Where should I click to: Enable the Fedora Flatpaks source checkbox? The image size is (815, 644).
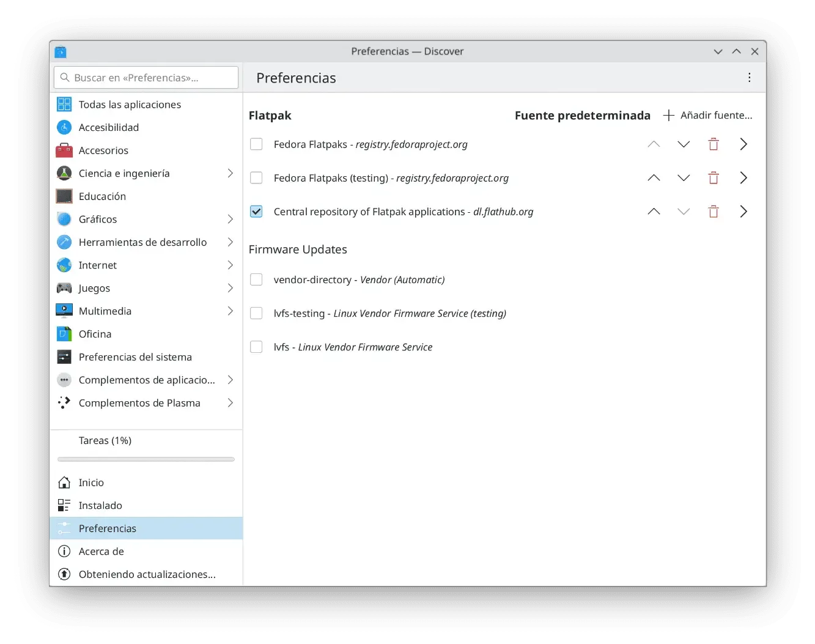256,144
